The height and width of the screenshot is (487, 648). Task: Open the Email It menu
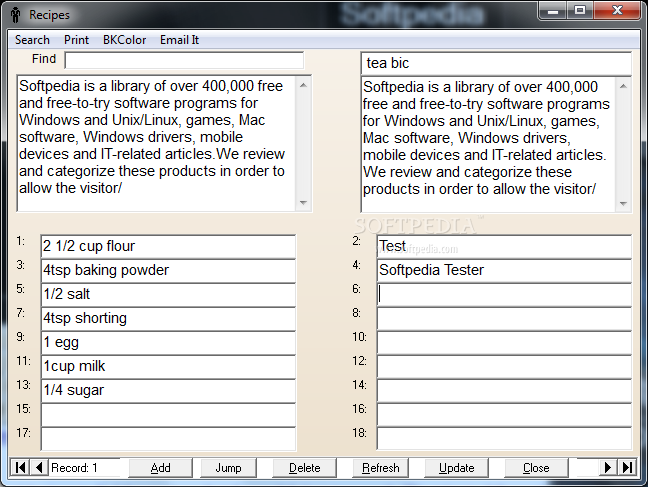(x=179, y=40)
